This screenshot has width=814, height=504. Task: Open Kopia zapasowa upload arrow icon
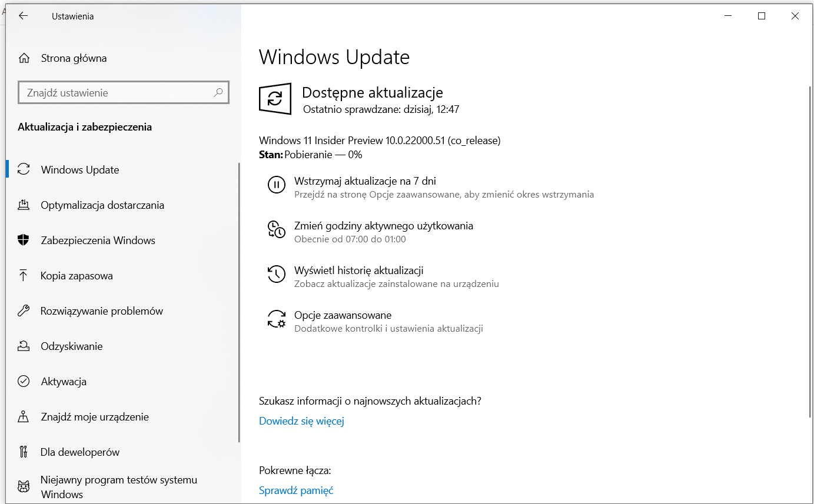click(x=24, y=275)
